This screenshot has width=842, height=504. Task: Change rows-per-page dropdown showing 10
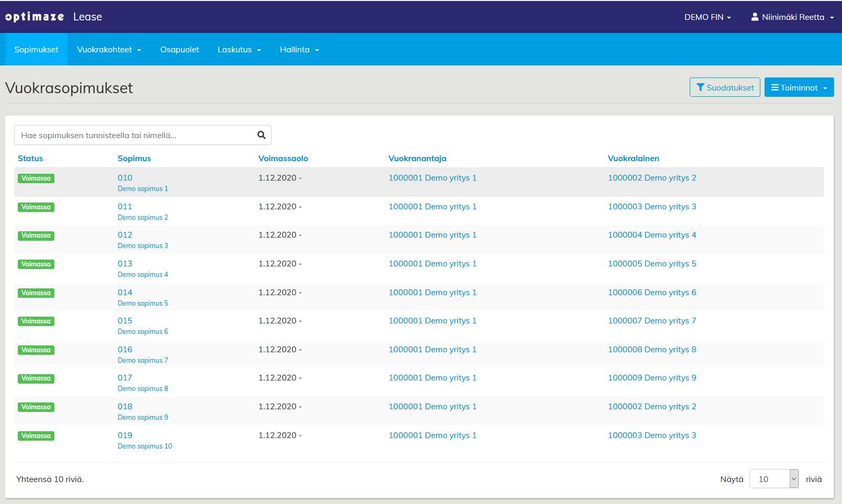[x=773, y=479]
